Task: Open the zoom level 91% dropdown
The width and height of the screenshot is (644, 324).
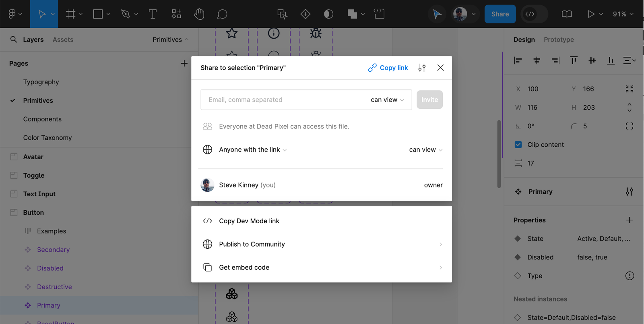Action: click(623, 14)
